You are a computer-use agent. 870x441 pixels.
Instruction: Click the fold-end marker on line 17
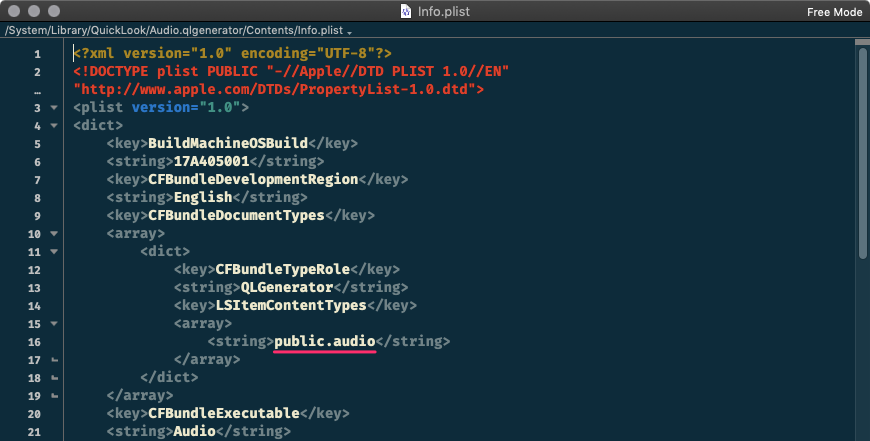coord(54,359)
